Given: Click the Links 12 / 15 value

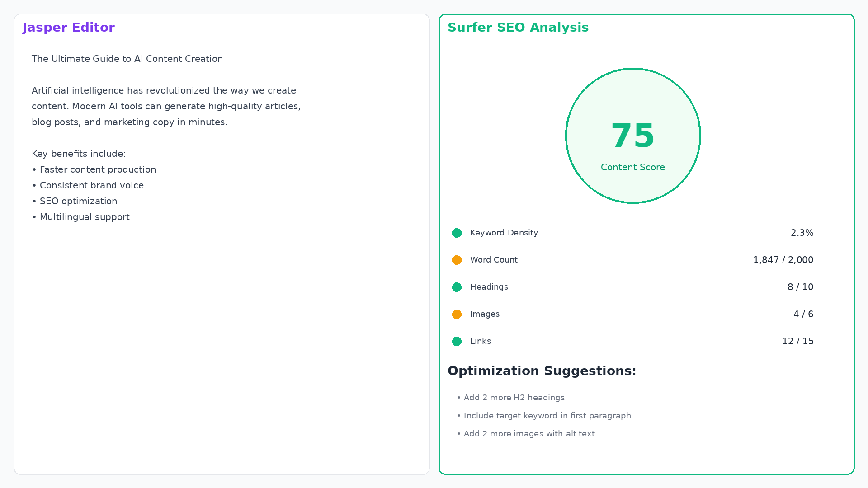Looking at the screenshot, I should tap(797, 341).
